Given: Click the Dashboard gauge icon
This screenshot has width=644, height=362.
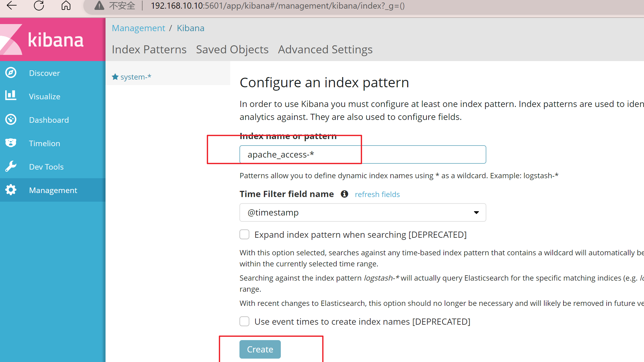Looking at the screenshot, I should pos(11,120).
